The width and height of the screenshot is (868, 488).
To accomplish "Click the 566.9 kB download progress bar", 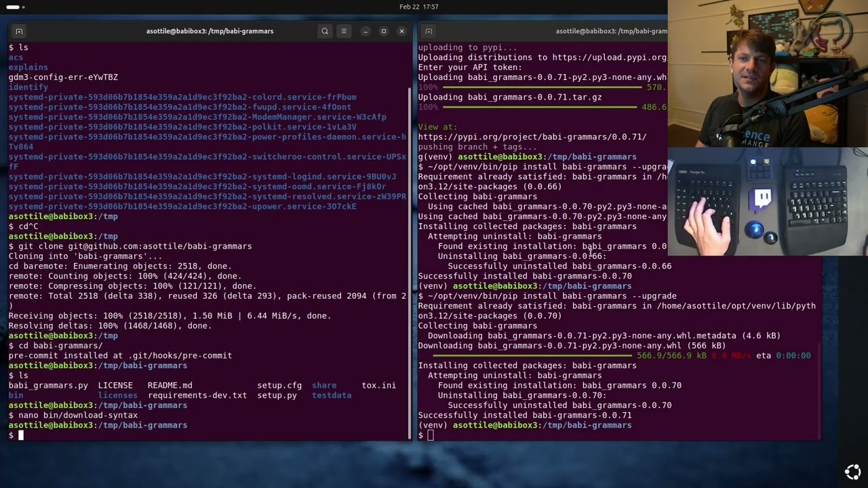I will (x=532, y=355).
